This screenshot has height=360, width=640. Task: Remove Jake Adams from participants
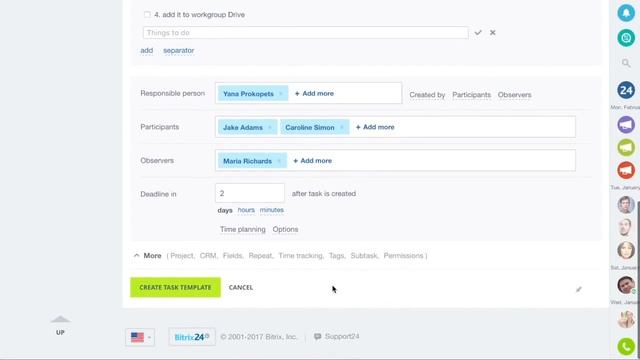tap(270, 128)
